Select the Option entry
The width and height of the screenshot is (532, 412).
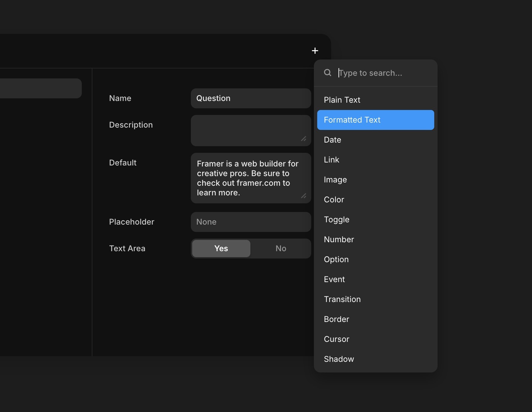coord(376,259)
